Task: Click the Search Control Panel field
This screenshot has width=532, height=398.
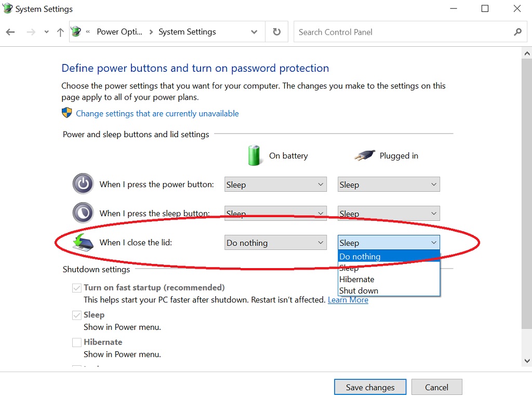Action: coord(404,32)
